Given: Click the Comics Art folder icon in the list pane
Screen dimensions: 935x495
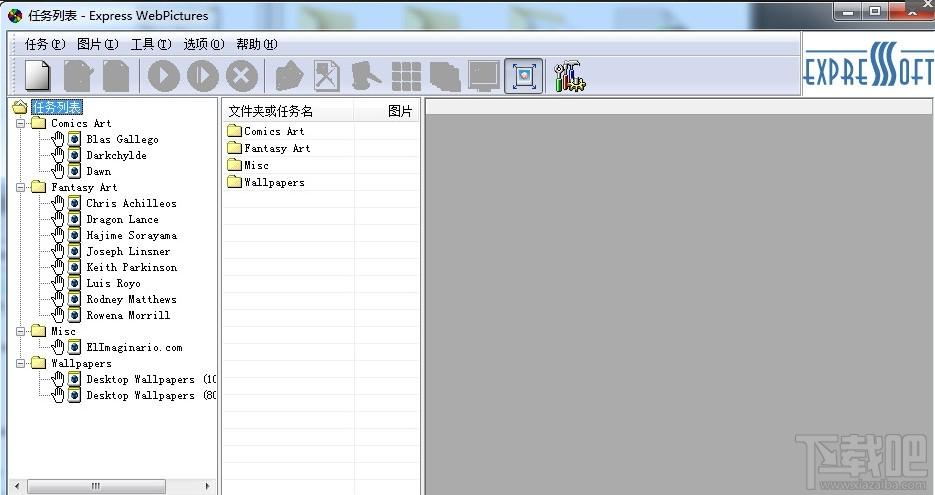Looking at the screenshot, I should click(x=234, y=131).
